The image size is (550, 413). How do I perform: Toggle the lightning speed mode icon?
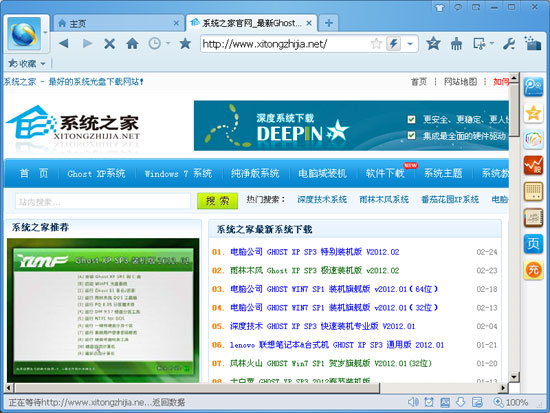(394, 44)
